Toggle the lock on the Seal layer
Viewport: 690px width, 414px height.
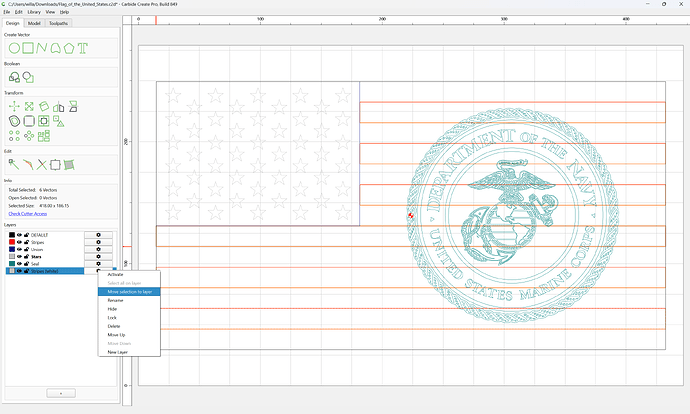point(26,264)
